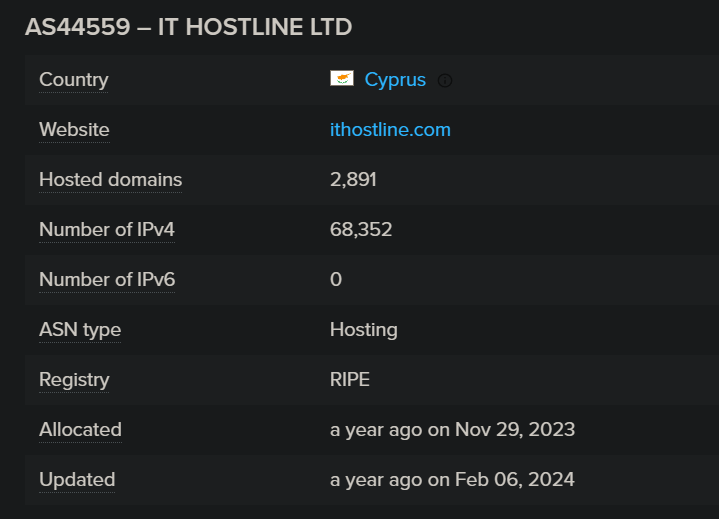Click the Allocated field label

80,430
